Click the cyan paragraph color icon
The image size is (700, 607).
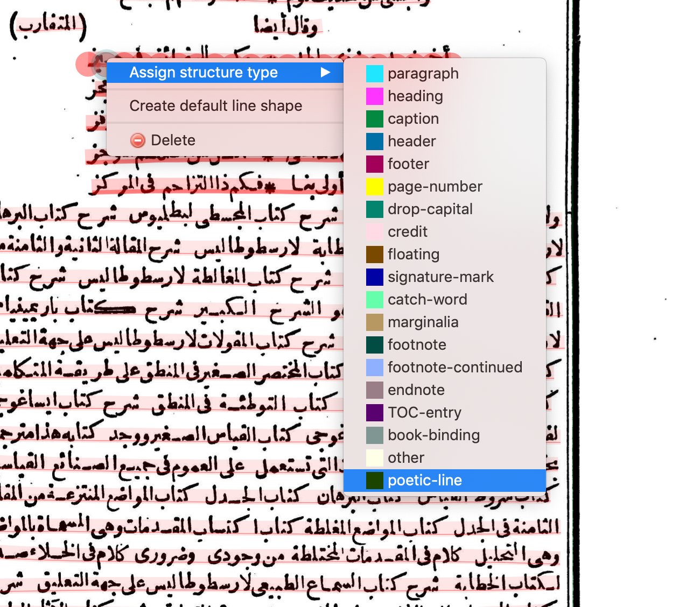[374, 73]
